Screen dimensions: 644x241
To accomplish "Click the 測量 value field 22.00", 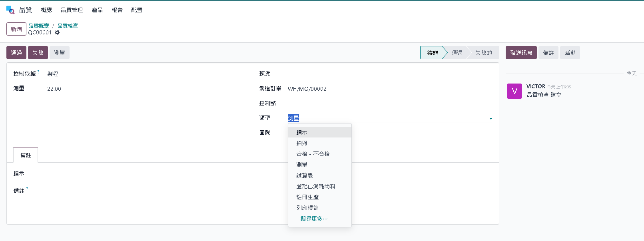I will (x=54, y=89).
